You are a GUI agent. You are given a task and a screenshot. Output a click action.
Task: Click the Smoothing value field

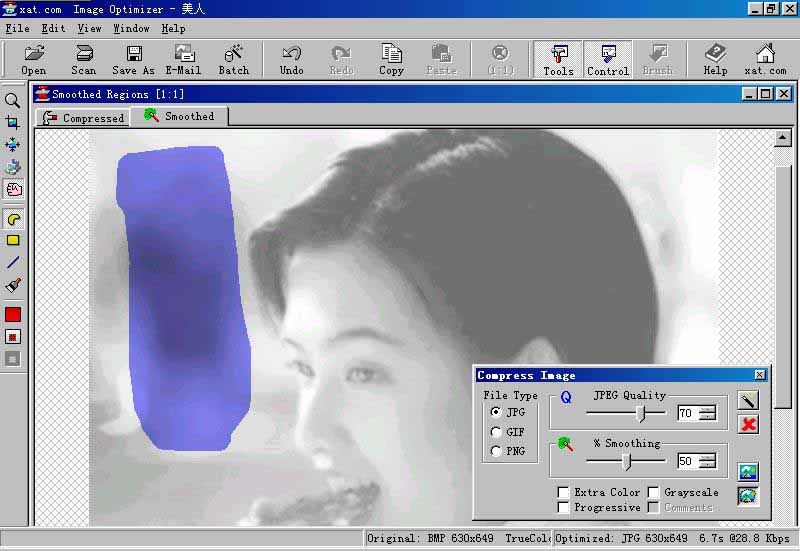[687, 461]
